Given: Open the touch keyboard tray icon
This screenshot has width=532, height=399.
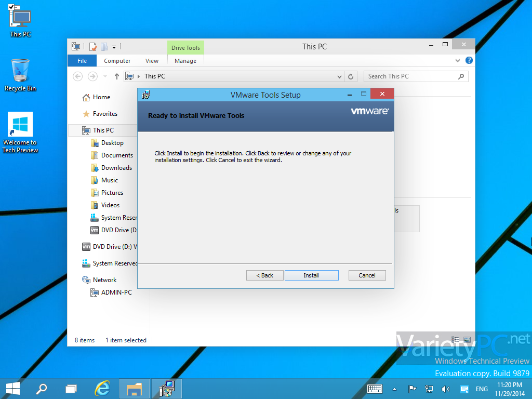Looking at the screenshot, I should 375,389.
